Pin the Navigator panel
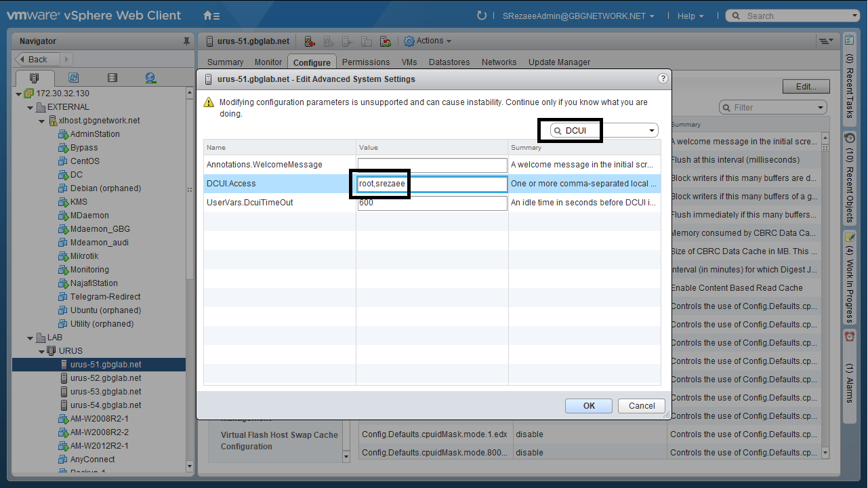The image size is (868, 488). pos(187,41)
